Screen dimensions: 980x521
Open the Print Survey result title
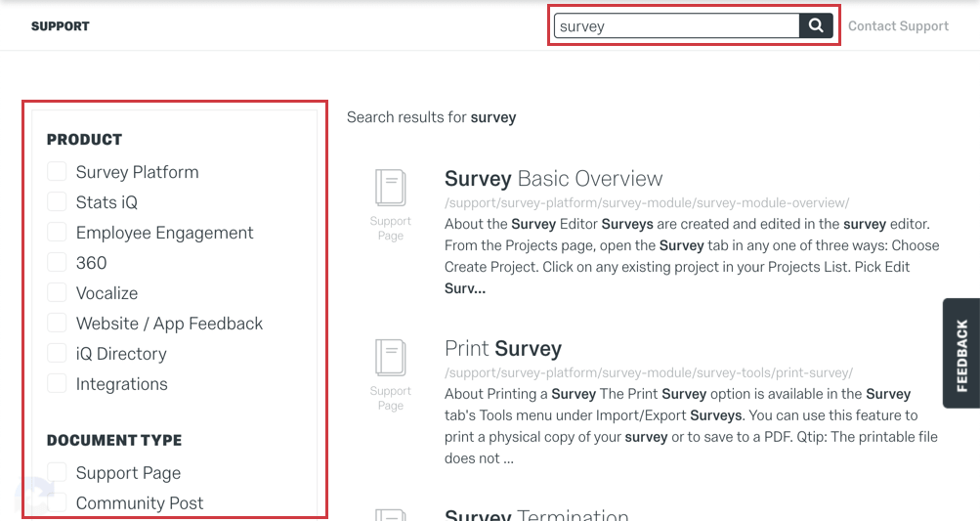click(x=503, y=348)
